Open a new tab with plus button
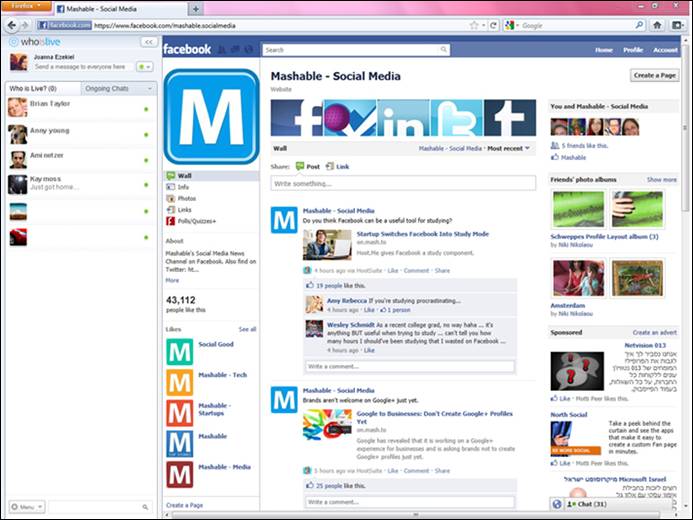Screen dimensions: 693x520 pos(196,8)
